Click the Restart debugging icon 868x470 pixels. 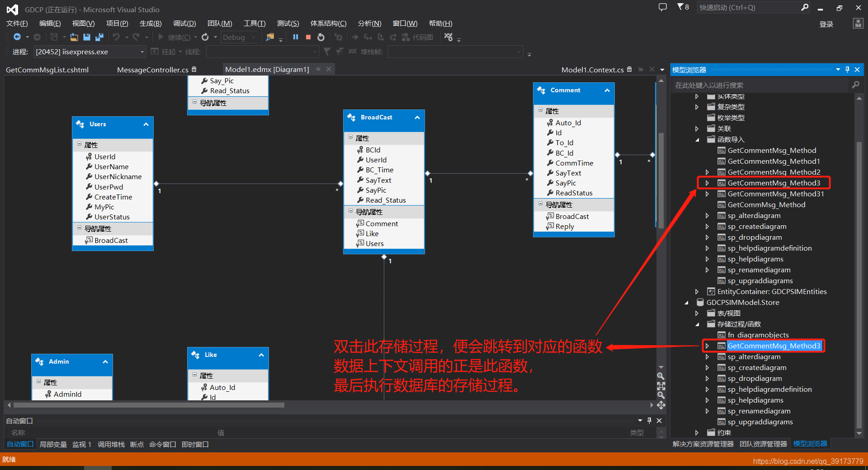[x=321, y=37]
